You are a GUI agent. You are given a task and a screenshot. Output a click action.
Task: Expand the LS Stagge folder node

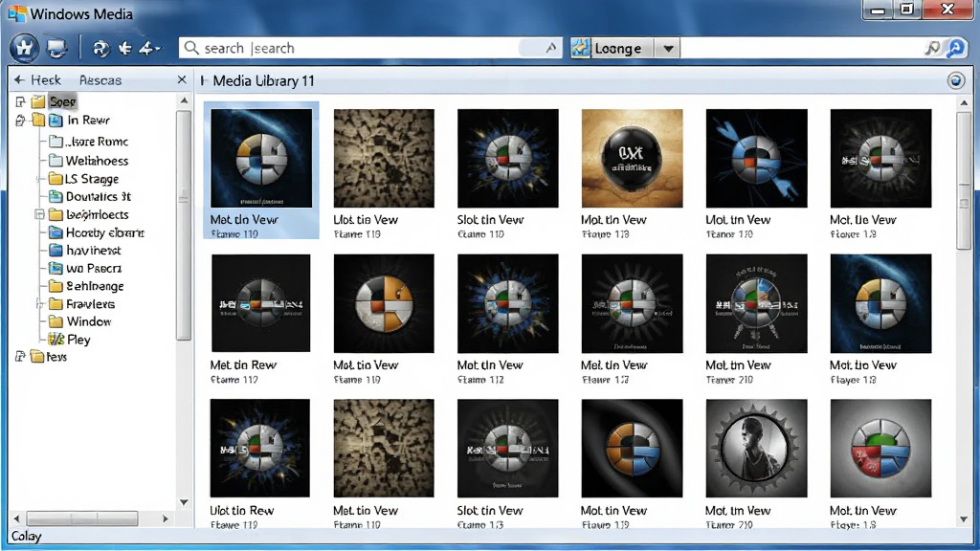pyautogui.click(x=39, y=179)
